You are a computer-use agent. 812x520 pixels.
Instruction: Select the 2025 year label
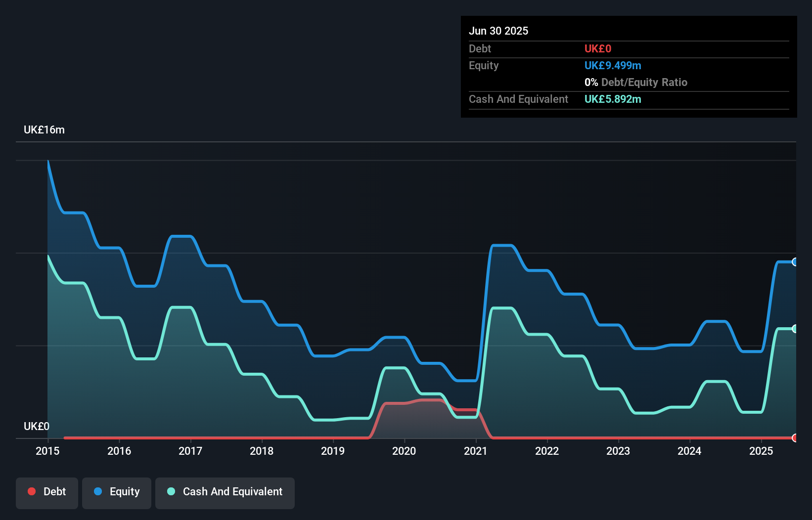762,451
